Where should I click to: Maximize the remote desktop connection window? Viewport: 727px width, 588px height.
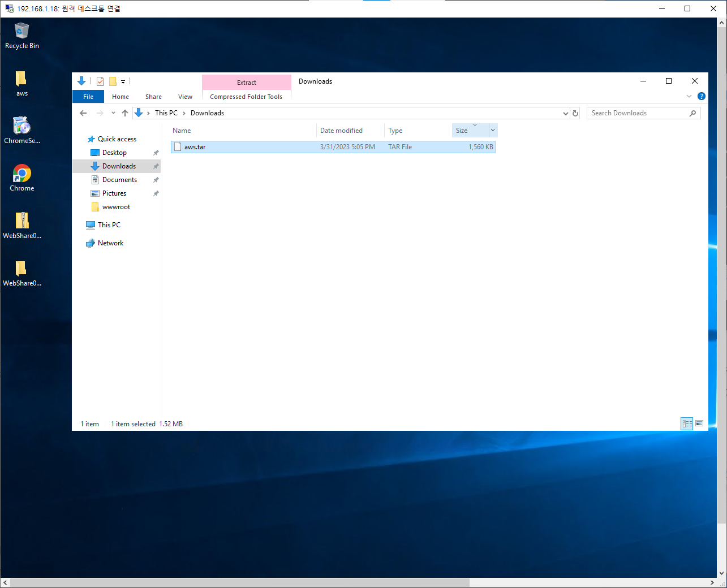(x=687, y=8)
